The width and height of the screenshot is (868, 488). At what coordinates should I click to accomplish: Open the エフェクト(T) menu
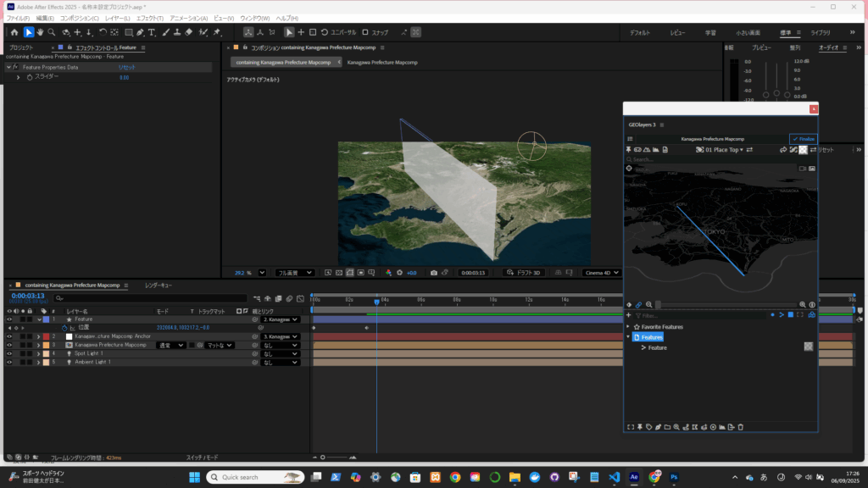(150, 18)
